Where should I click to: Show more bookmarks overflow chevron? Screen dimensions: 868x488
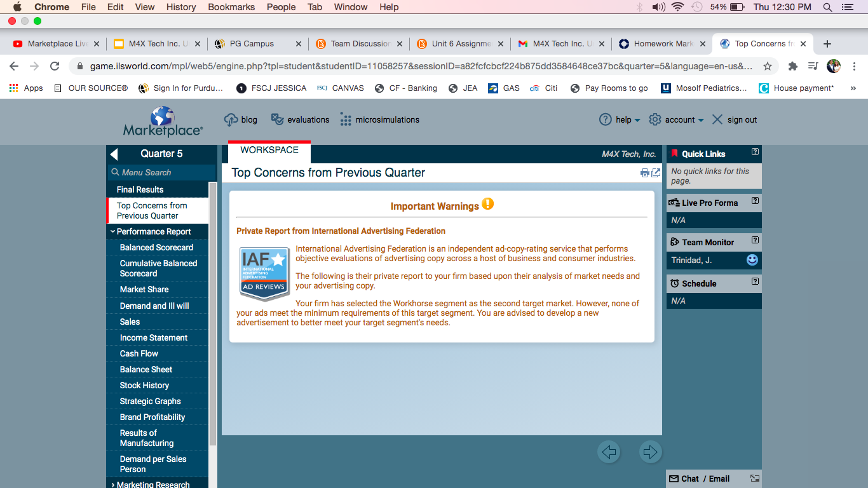853,88
